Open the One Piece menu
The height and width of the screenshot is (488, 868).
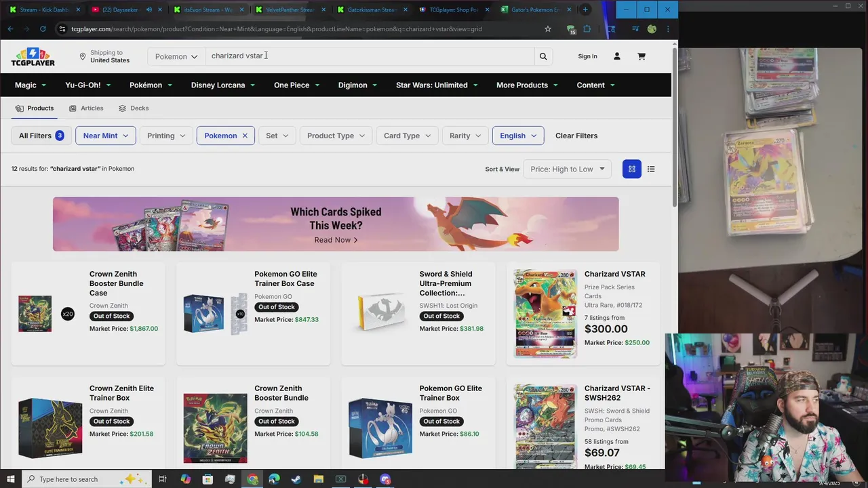click(296, 85)
